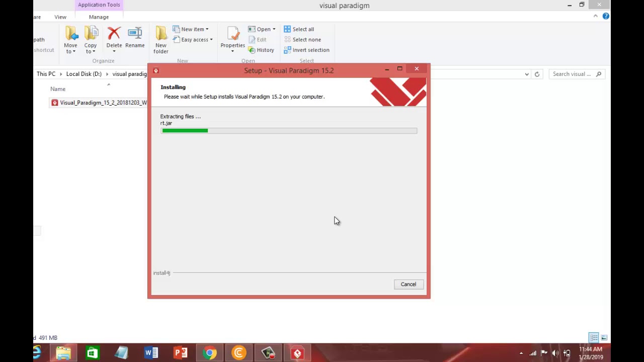Click Select none in ribbon
Screen dimensions: 644x362
(x=302, y=40)
